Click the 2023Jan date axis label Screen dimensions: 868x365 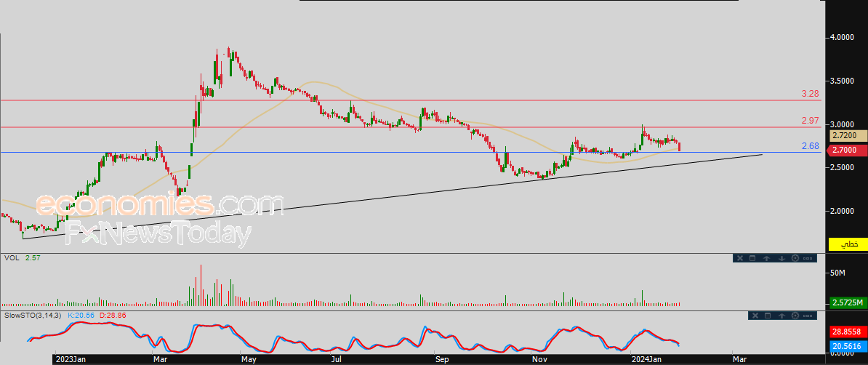point(72,359)
